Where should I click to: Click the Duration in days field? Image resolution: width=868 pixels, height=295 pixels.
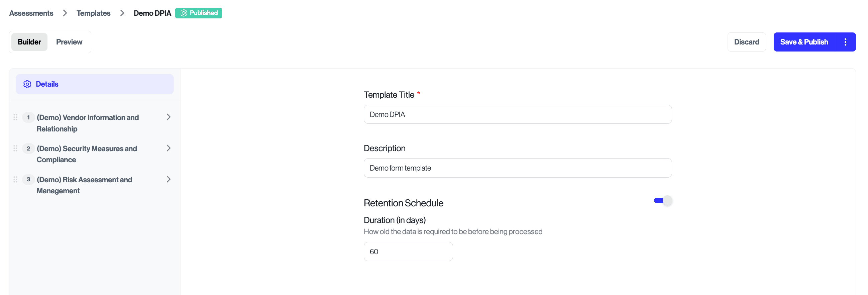coord(408,252)
